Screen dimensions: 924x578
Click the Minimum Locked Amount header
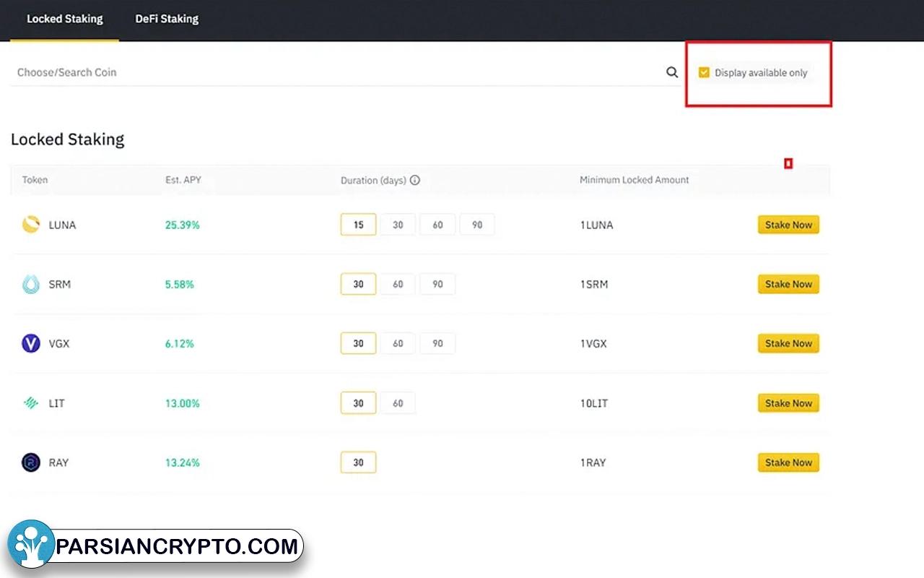(x=635, y=180)
